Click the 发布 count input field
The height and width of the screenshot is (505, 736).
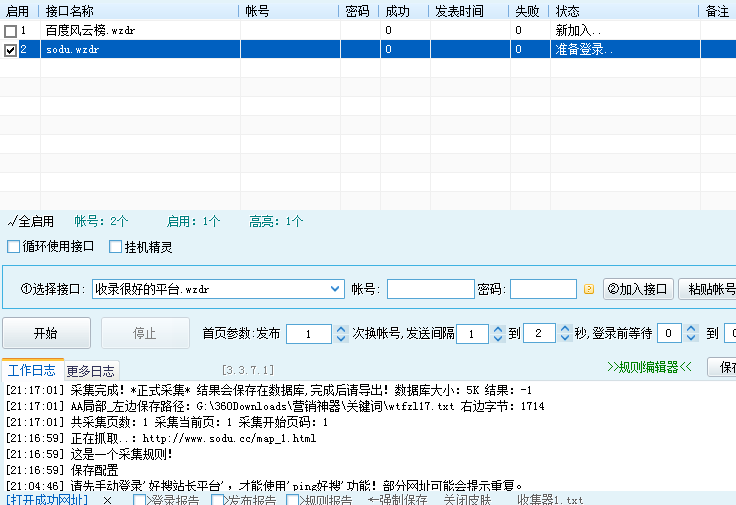click(309, 334)
